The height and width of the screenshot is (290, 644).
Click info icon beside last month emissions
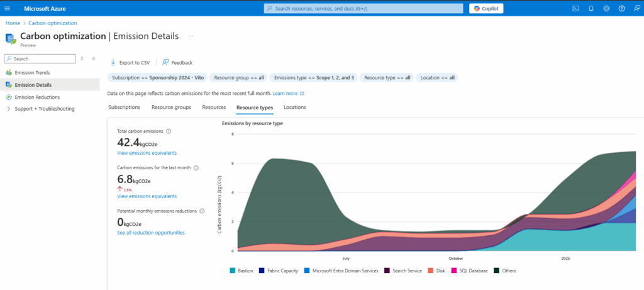(196, 168)
